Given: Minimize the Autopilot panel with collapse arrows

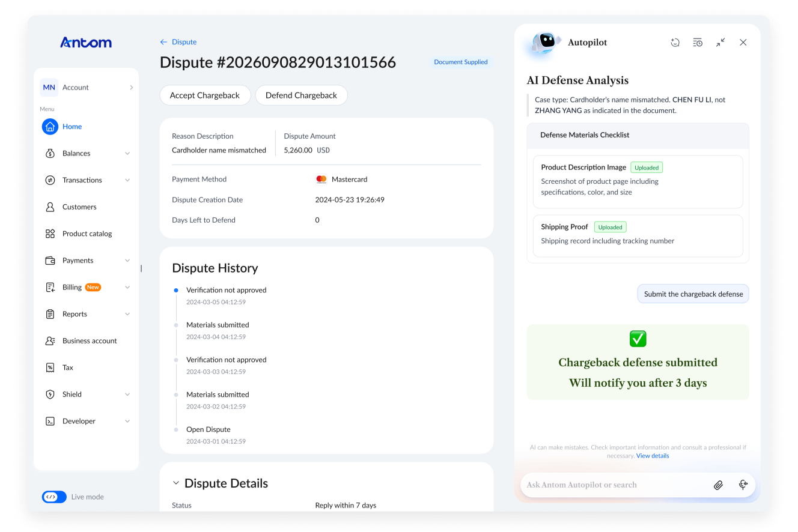Looking at the screenshot, I should click(720, 43).
